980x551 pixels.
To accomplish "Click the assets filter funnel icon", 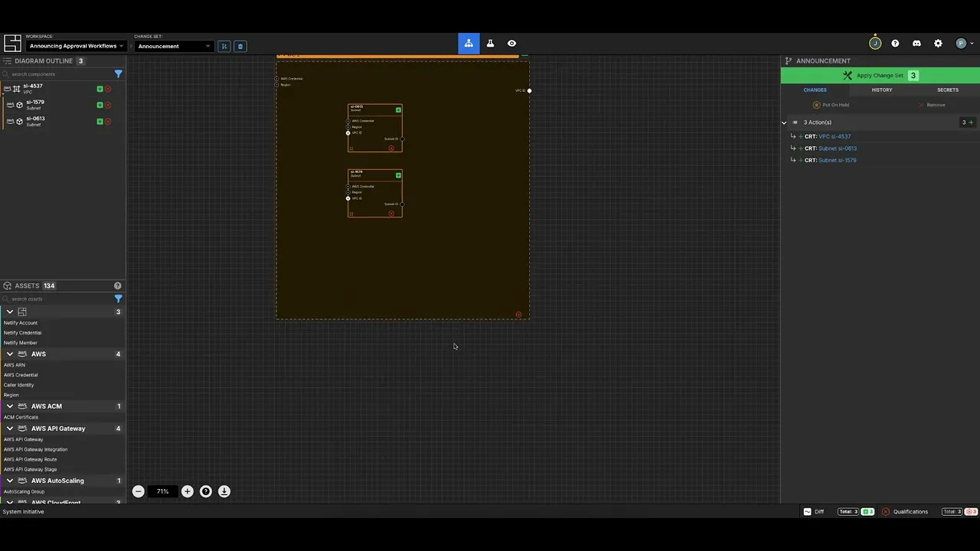I will tap(118, 298).
